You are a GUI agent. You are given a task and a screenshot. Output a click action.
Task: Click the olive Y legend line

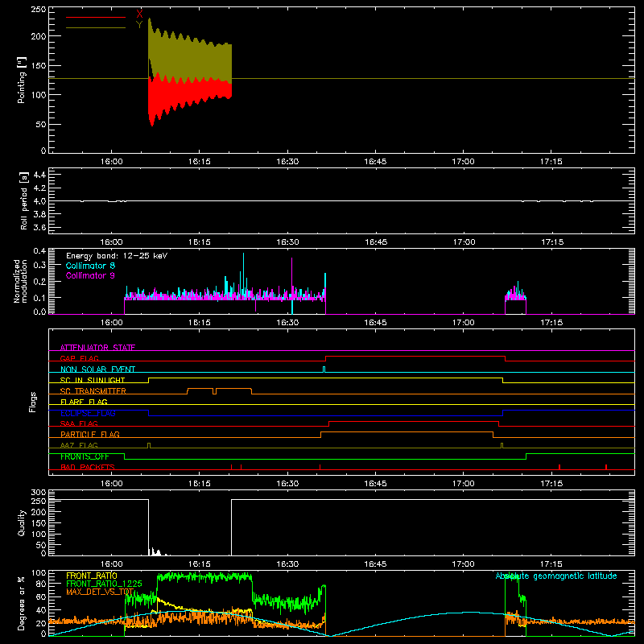[x=96, y=28]
